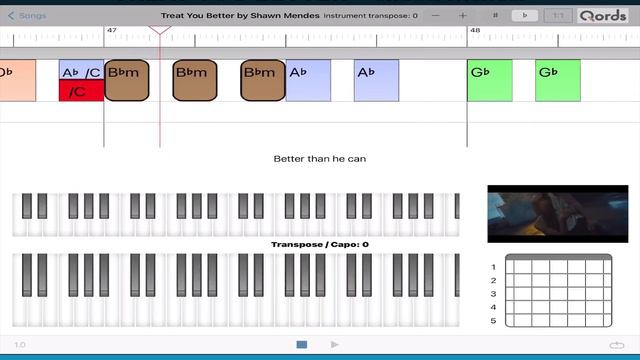Toggle the 1:1 zoom button

click(558, 16)
